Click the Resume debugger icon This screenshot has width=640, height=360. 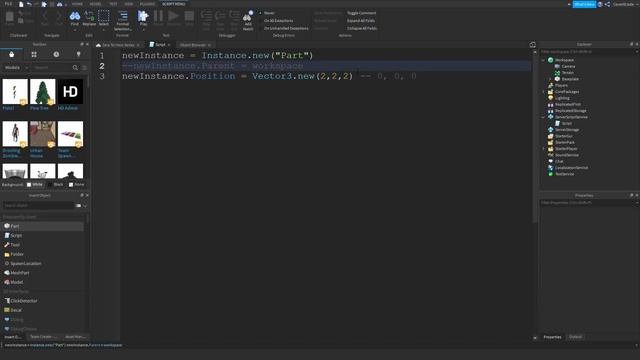click(173, 16)
